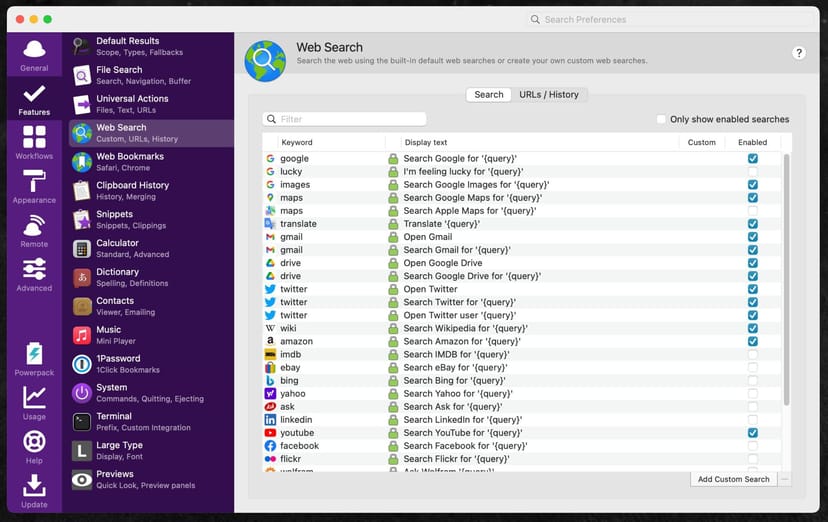Click the web search list scrollbar
Image resolution: width=828 pixels, height=522 pixels.
tap(786, 280)
